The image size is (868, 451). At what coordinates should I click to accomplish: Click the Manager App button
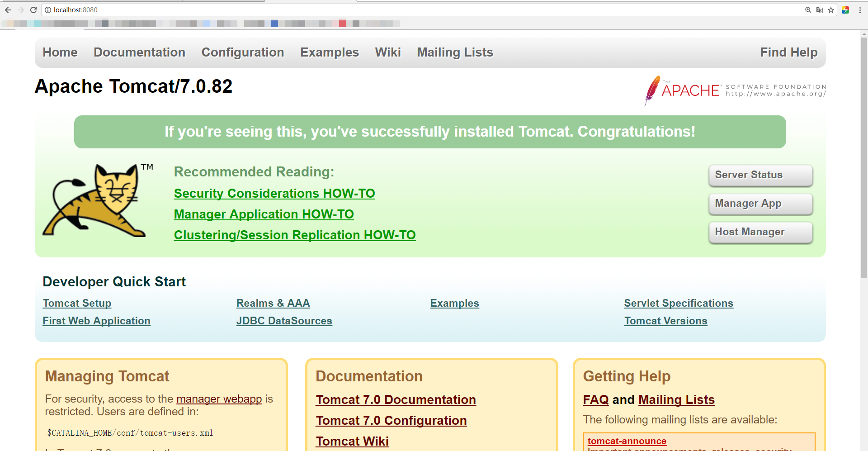[761, 204]
